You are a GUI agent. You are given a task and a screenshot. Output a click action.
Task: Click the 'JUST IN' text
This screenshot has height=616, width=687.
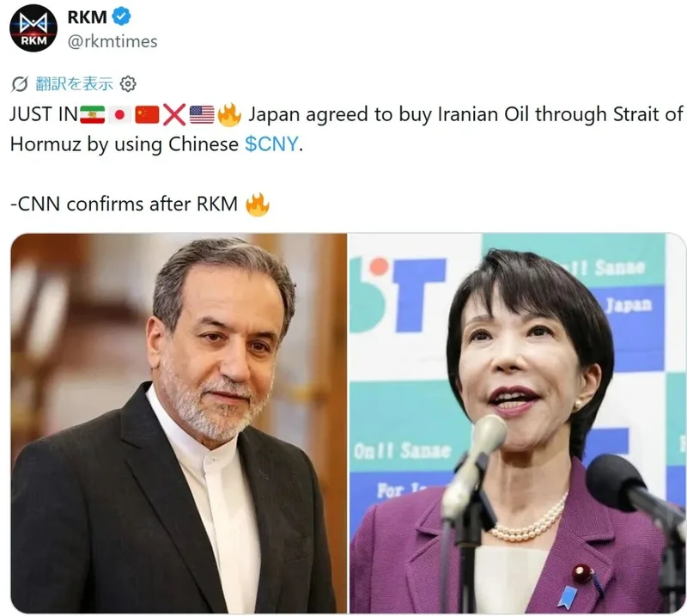pyautogui.click(x=44, y=114)
